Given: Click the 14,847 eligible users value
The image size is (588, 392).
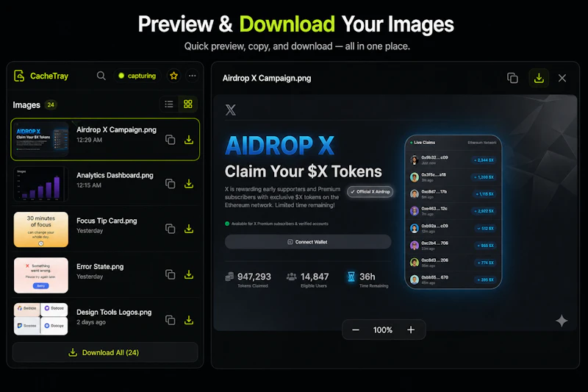Looking at the screenshot, I should point(315,277).
